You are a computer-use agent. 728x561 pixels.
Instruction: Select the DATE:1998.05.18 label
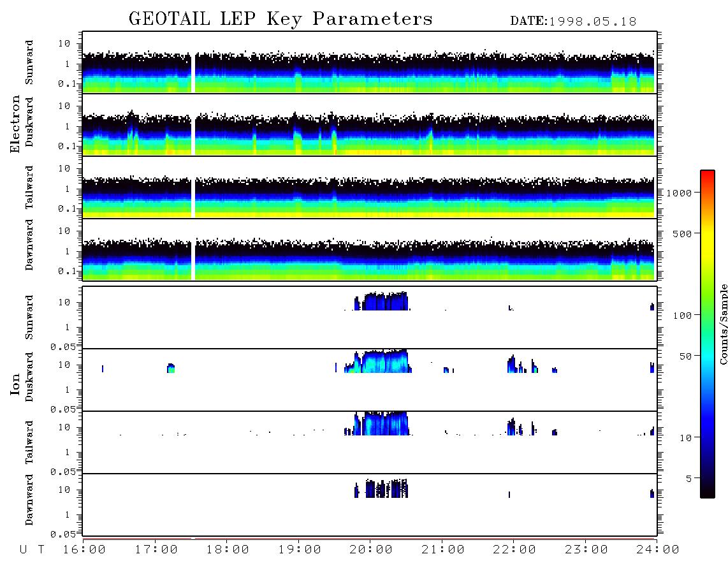(573, 22)
